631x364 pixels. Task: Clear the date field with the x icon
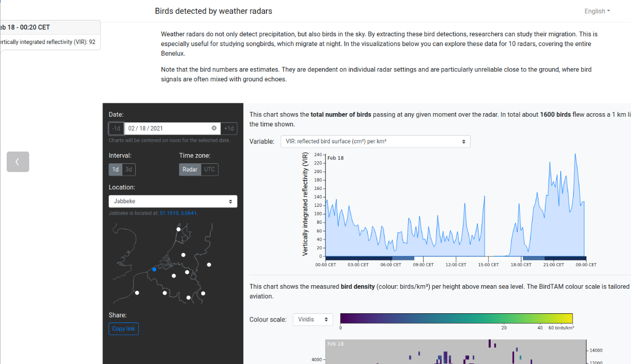(x=214, y=128)
